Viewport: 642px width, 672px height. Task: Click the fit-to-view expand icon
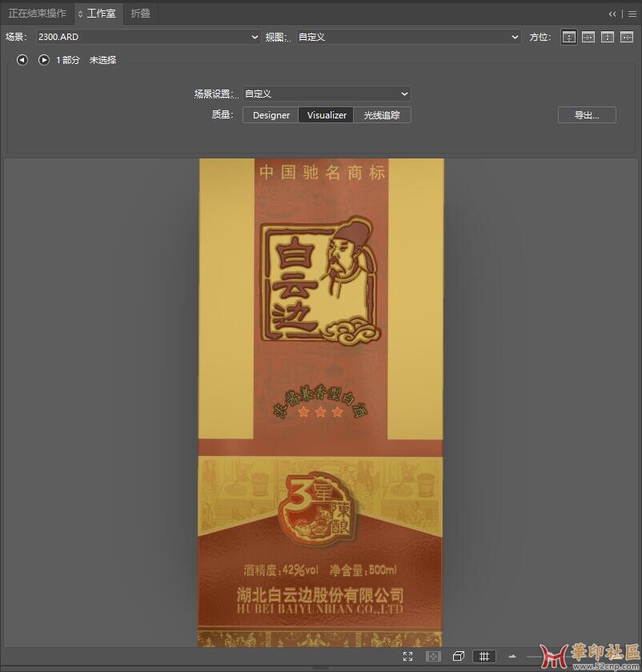click(407, 656)
